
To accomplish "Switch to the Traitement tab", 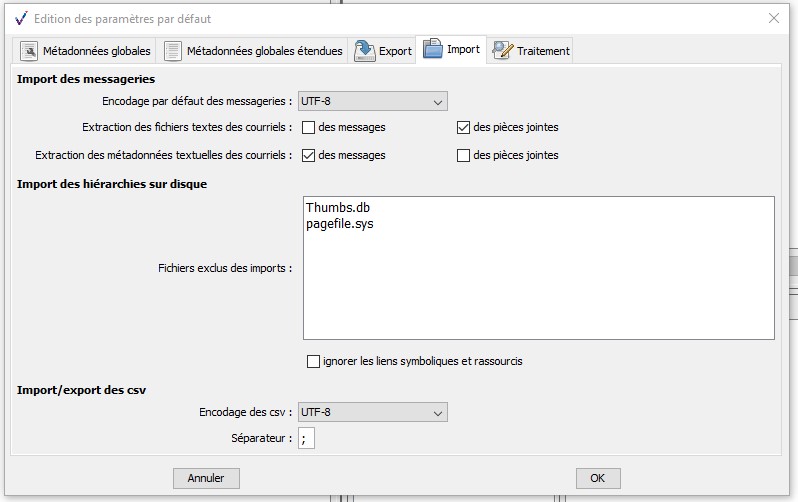I will (x=530, y=50).
